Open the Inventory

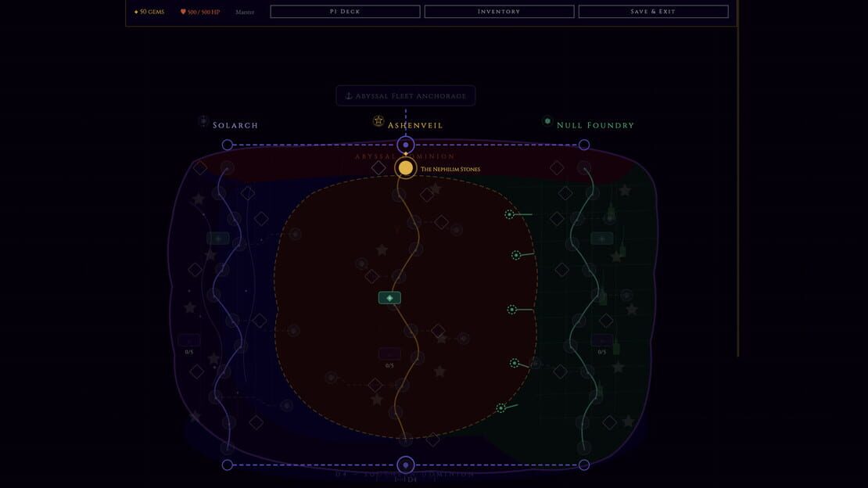click(499, 12)
